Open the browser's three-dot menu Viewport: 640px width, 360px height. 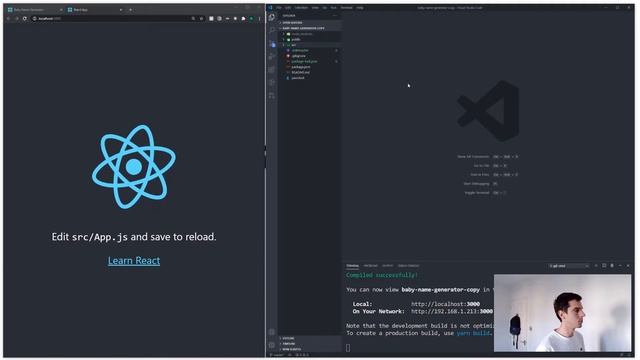259,18
